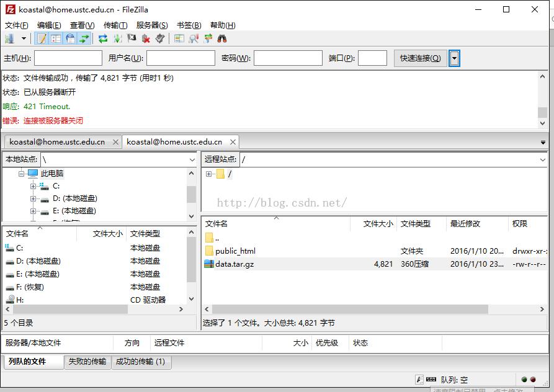The width and height of the screenshot is (554, 392).
Task: Disconnect from the current server
Action: 146,38
